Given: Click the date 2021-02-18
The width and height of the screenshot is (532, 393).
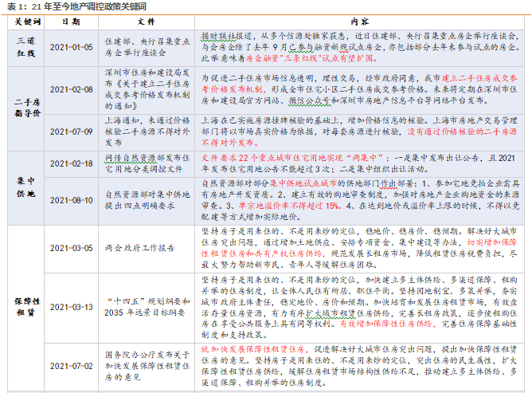Looking at the screenshot, I should (71, 163).
